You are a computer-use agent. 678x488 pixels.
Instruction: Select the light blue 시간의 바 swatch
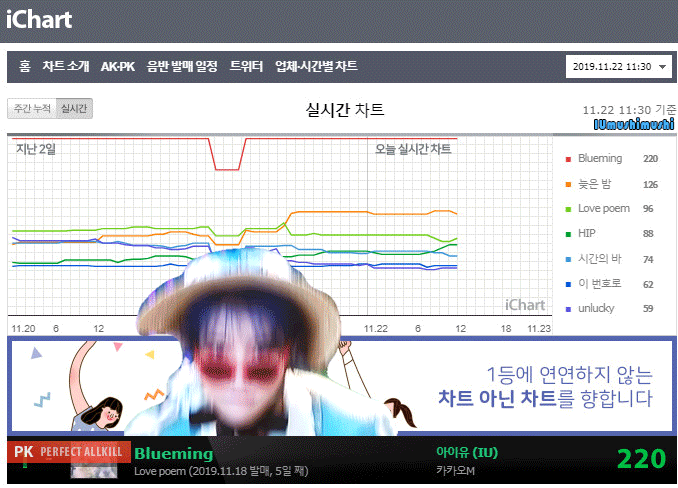(568, 259)
